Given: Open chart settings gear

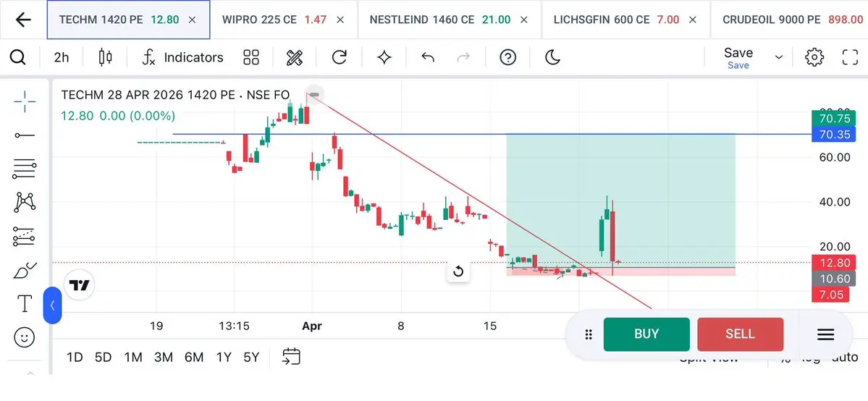Looking at the screenshot, I should (x=814, y=57).
